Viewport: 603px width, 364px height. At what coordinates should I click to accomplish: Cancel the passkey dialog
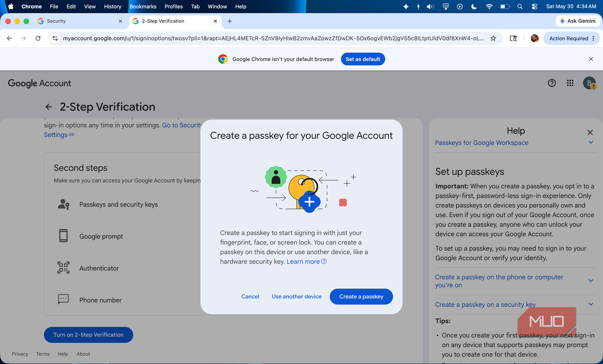point(250,296)
